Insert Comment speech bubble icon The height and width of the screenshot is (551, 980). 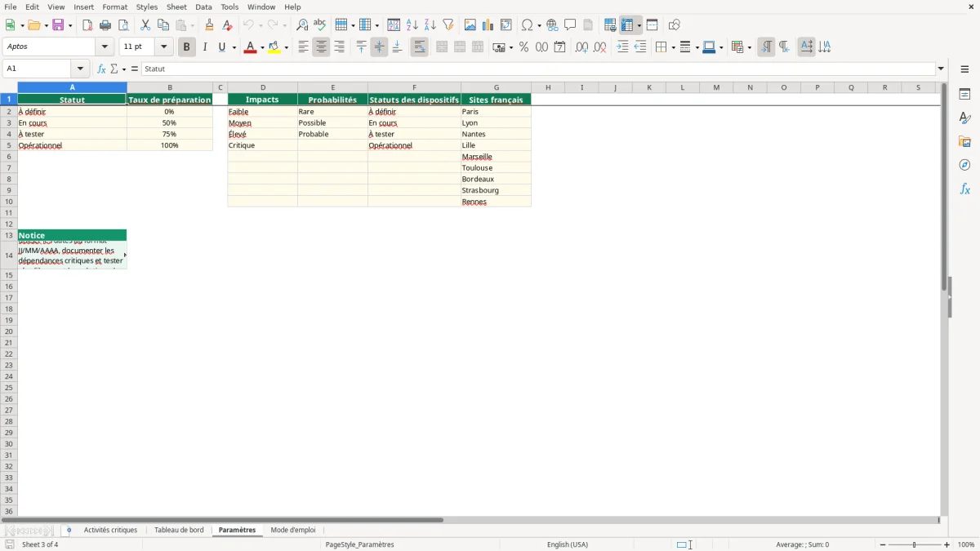(x=571, y=25)
